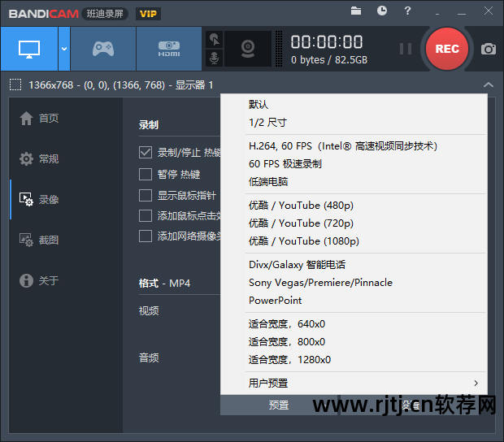Enable 暂停 热键 checkbox
Viewport: 504px width, 442px height.
(146, 175)
